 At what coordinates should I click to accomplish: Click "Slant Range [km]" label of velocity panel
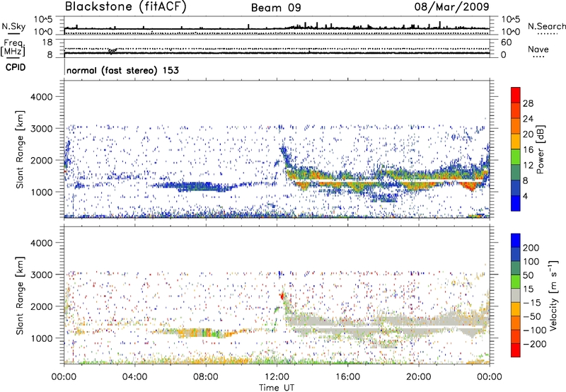tap(20, 296)
